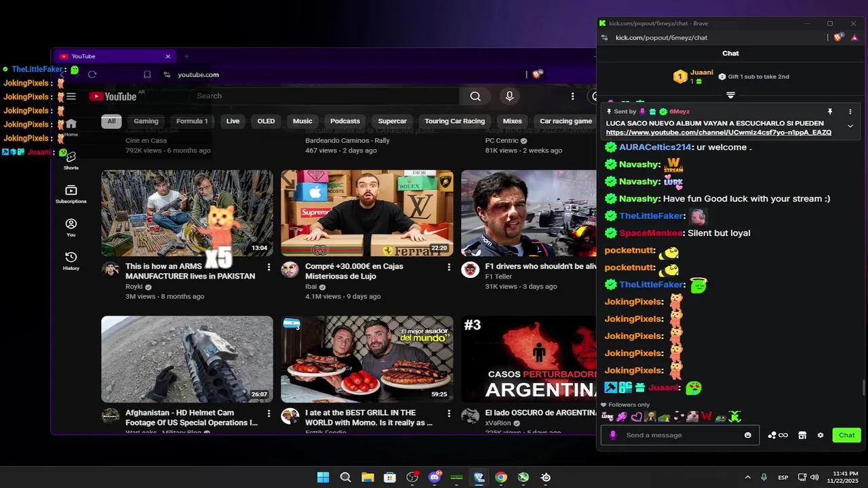
Task: Select the Gaming filter chip
Action: [146, 121]
